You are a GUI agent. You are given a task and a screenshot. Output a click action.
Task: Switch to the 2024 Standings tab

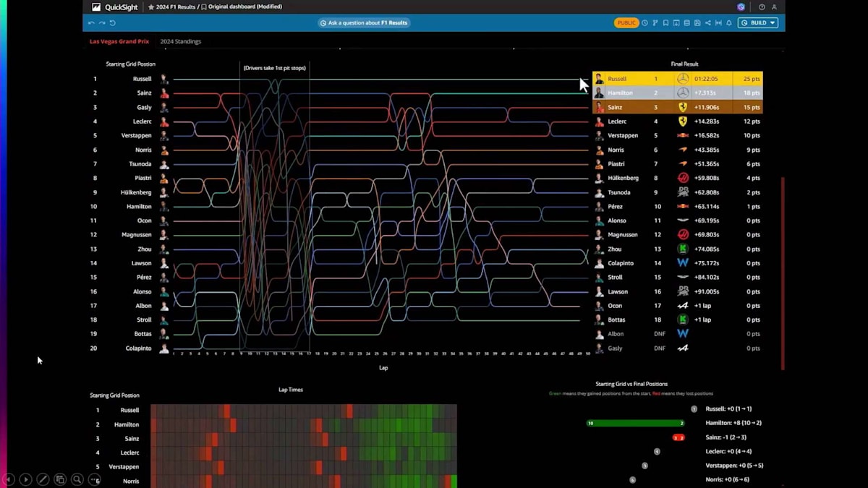tap(181, 41)
